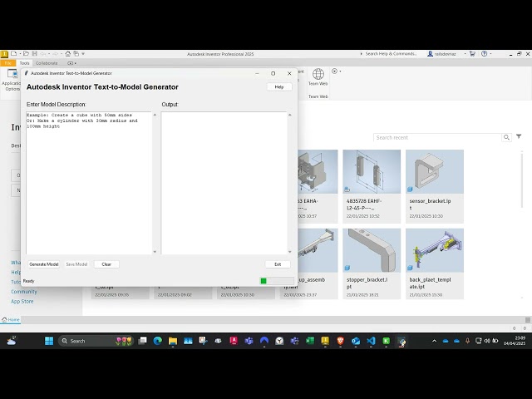
Task: Click the user account icon for signed-in user
Action: click(431, 53)
